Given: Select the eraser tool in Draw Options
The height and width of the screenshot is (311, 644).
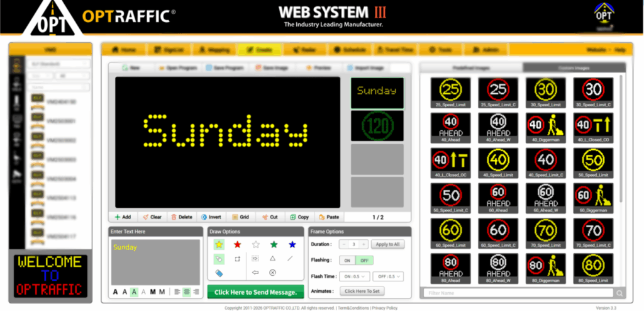Looking at the screenshot, I should [x=219, y=273].
